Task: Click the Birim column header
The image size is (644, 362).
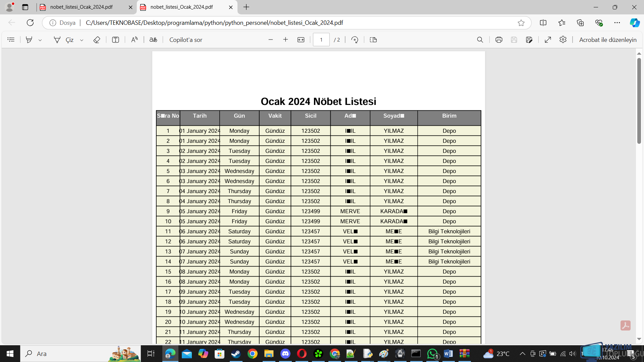Action: (449, 116)
